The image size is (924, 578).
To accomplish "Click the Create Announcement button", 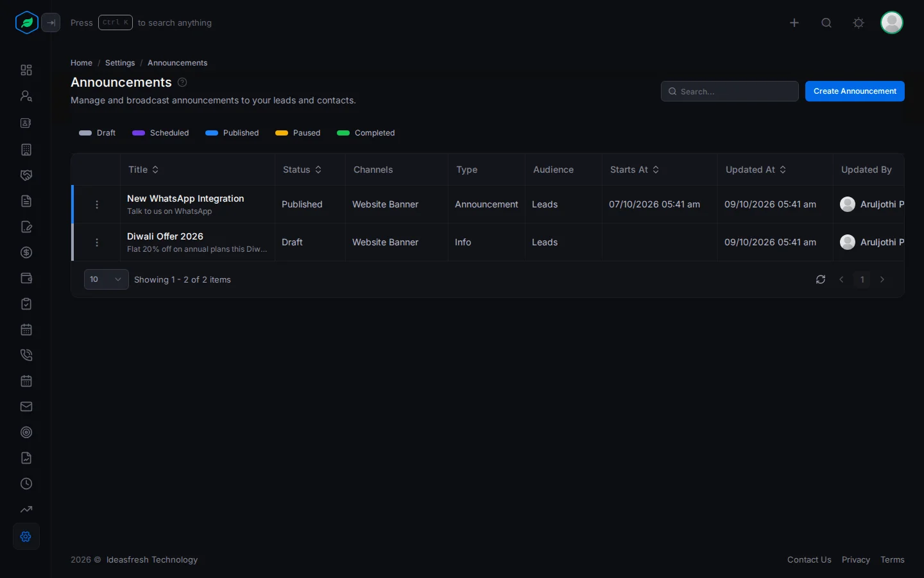I will (x=855, y=91).
